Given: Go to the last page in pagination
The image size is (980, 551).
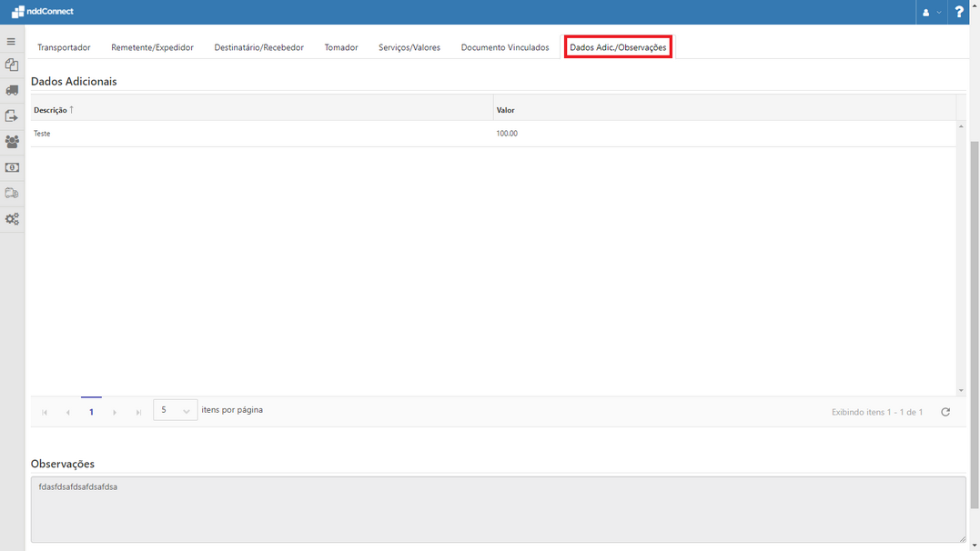Looking at the screenshot, I should tap(138, 411).
